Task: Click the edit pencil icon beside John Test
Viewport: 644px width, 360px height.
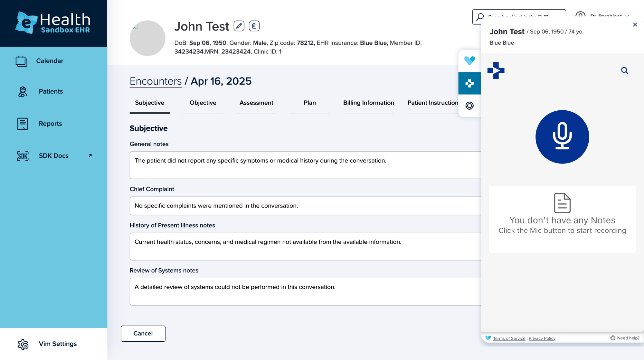Action: [239, 26]
